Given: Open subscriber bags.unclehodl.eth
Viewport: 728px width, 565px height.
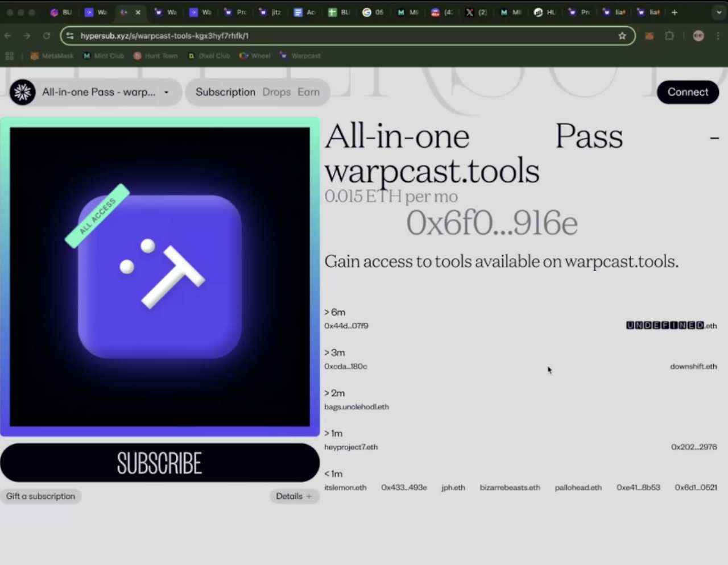Looking at the screenshot, I should point(357,407).
